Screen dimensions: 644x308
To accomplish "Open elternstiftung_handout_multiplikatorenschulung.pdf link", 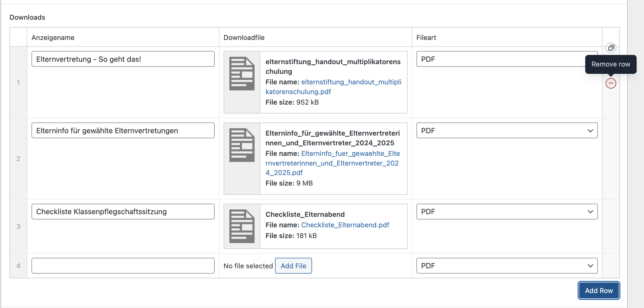I will pyautogui.click(x=351, y=82).
